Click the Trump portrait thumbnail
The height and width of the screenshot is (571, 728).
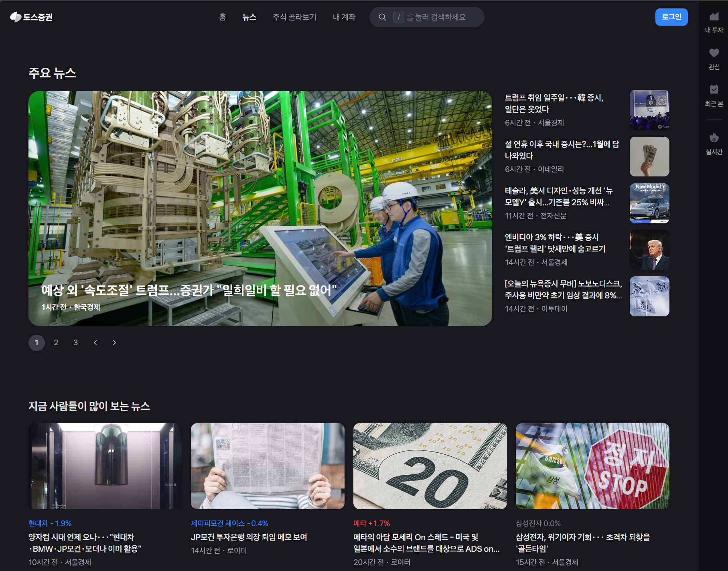pyautogui.click(x=649, y=249)
